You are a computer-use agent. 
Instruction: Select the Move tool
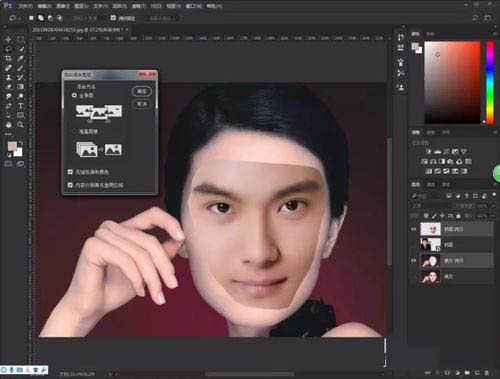coord(8,39)
